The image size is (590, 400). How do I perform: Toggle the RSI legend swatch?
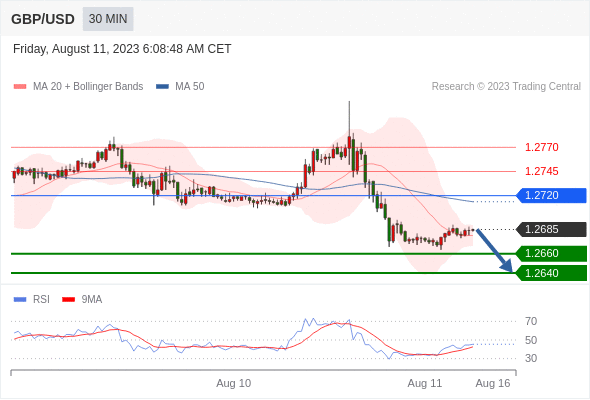[20, 300]
